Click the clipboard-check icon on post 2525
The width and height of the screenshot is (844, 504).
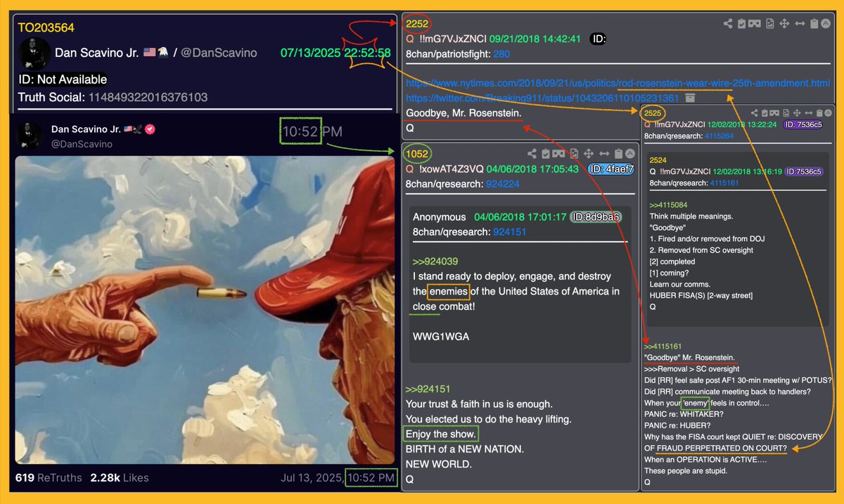pos(765,113)
